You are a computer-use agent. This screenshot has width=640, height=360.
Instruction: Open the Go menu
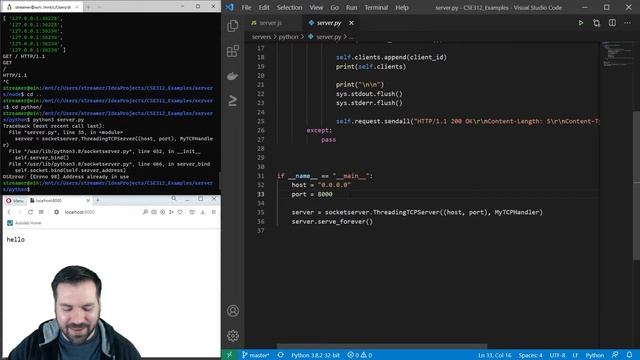[335, 7]
